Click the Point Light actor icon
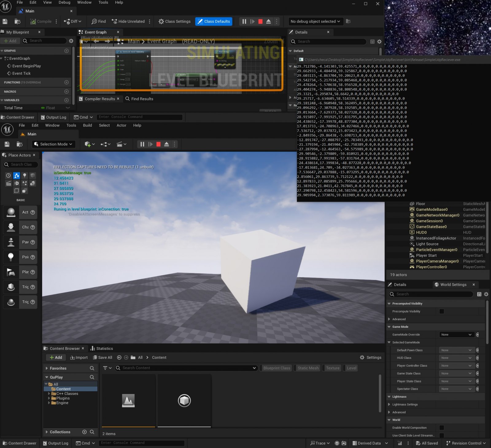The image size is (491, 448). point(11,257)
